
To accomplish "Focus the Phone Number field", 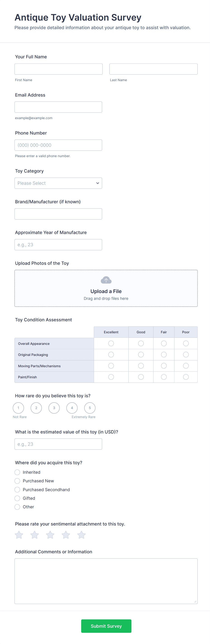I will click(58, 145).
